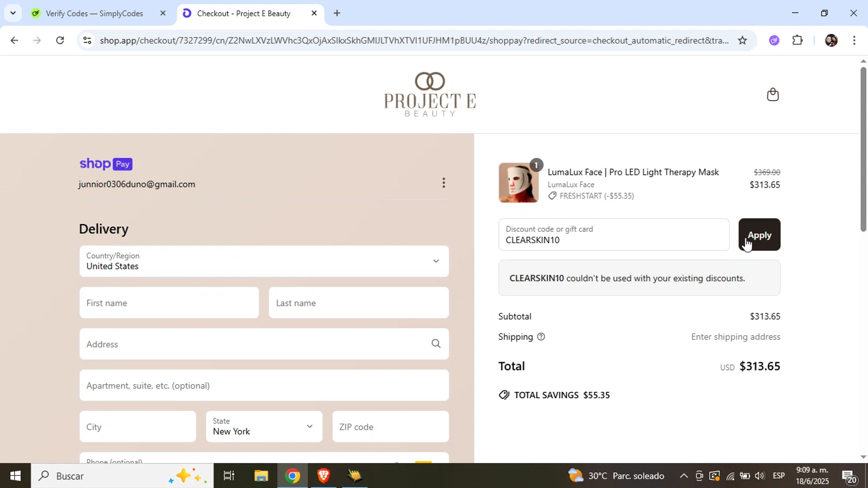
Task: Click the Last name field
Action: (359, 303)
